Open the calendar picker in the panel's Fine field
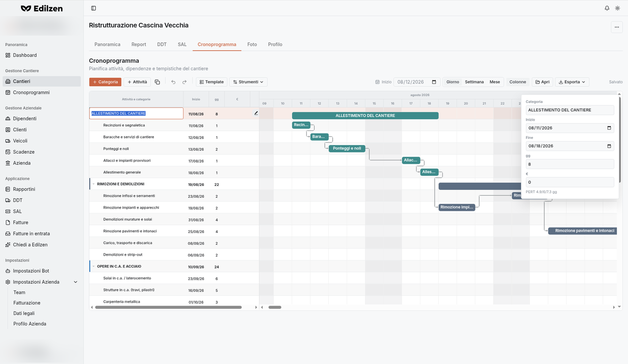This screenshot has width=628, height=364. point(609,146)
